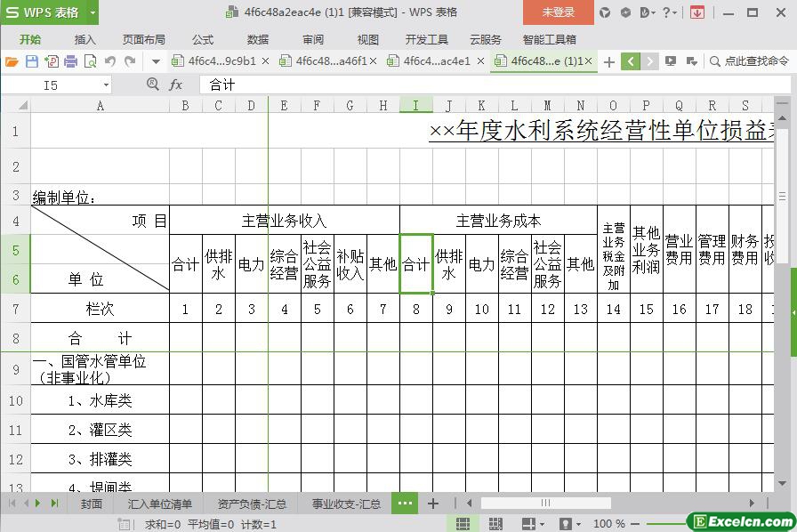The height and width of the screenshot is (532, 797).
Task: Open the 页面布局 ribbon tab
Action: 144,39
